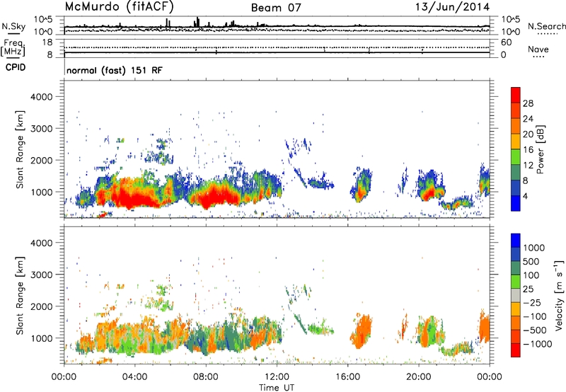Click the red bottom of the Velocity color bar
Viewport: 566px width, 392px height.
pyautogui.click(x=516, y=350)
